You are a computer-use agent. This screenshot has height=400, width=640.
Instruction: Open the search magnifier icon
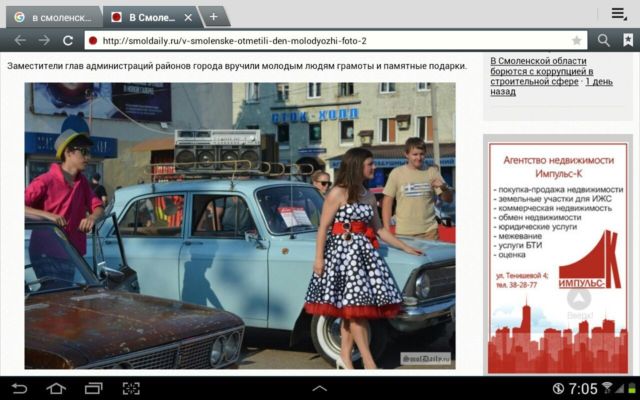click(x=603, y=40)
